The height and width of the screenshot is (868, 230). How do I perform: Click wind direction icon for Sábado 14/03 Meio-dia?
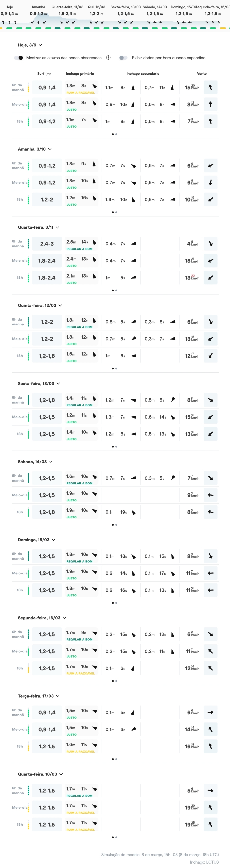pos(210,495)
